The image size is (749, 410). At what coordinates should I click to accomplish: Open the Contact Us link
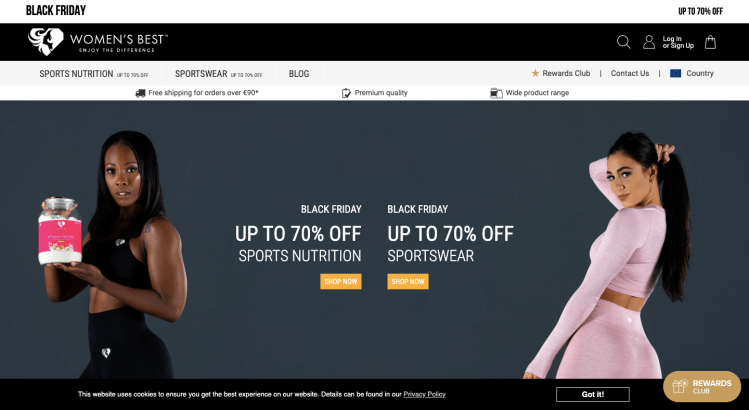click(630, 73)
